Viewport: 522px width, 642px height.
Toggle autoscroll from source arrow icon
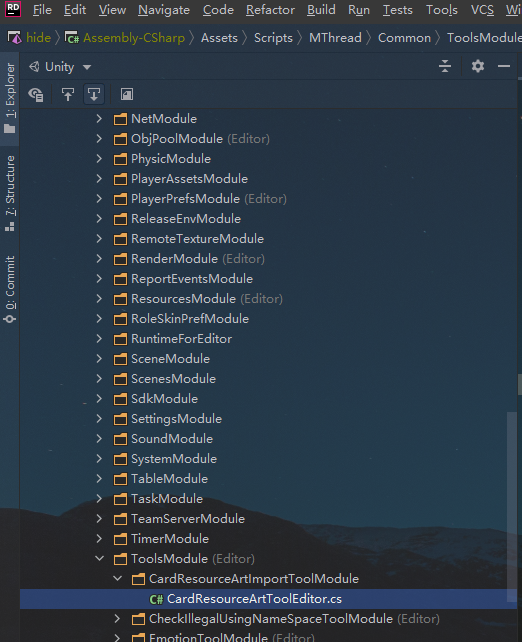94,95
